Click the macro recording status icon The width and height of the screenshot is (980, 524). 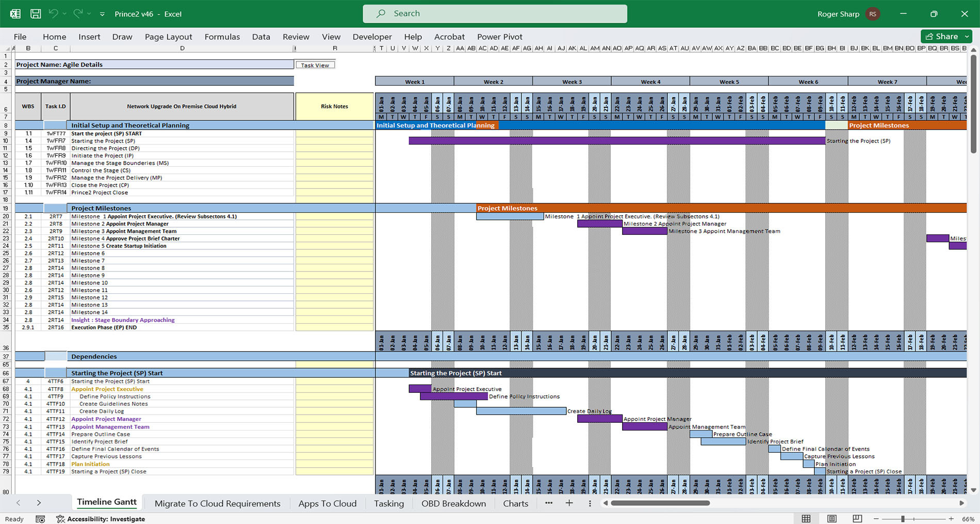pos(40,519)
